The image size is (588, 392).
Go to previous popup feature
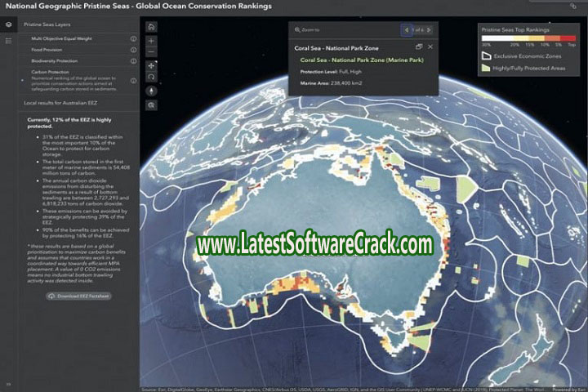pyautogui.click(x=406, y=30)
